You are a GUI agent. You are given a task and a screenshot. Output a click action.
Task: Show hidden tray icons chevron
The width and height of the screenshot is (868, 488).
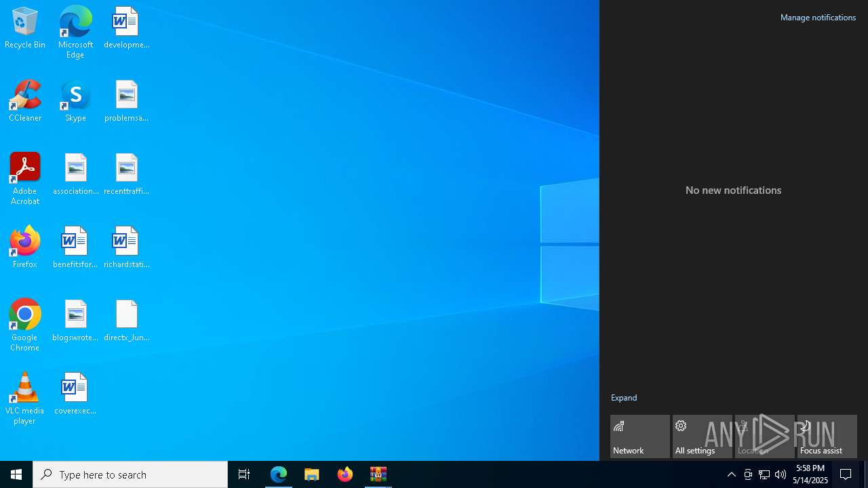coord(732,474)
